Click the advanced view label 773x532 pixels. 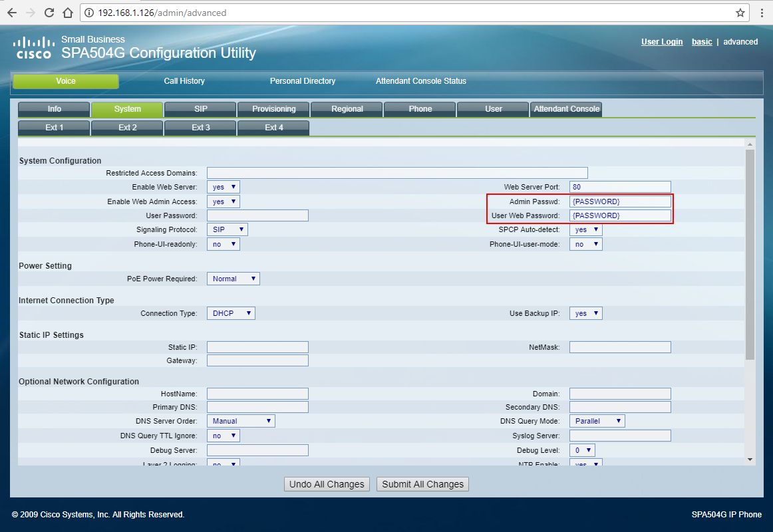click(x=740, y=42)
